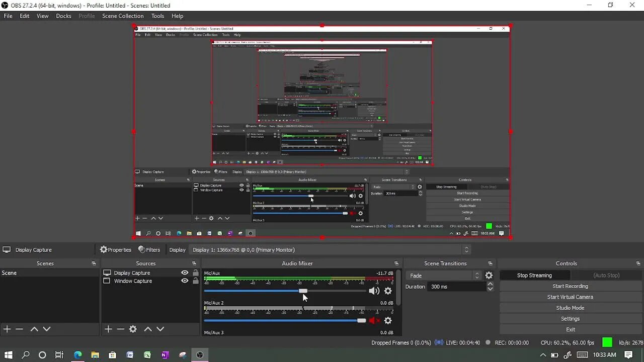Open transition properties gear next to Fade
Viewport: 644px width, 362px height.
click(489, 276)
